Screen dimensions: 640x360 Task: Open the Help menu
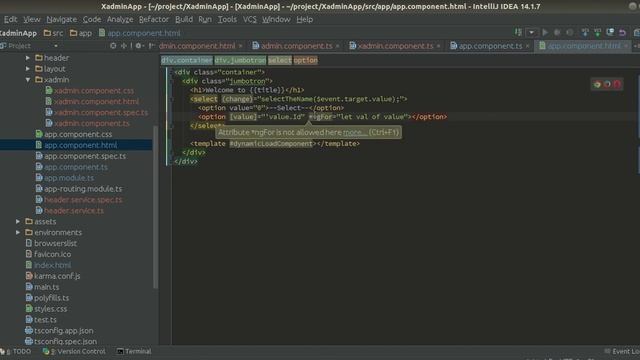pyautogui.click(x=304, y=19)
